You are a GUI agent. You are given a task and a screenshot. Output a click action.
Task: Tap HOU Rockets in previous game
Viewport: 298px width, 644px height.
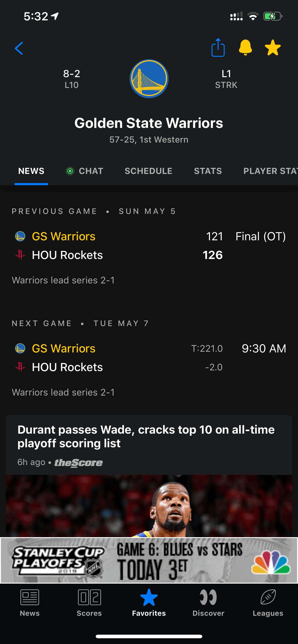point(67,255)
